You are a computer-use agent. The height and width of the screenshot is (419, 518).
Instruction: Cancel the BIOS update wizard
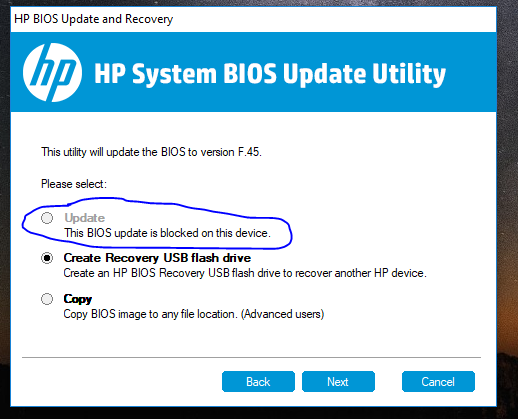point(438,381)
